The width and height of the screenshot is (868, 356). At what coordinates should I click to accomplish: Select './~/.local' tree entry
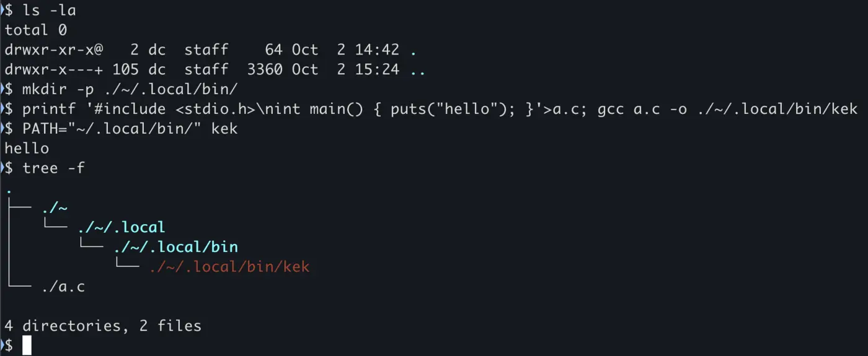tap(122, 228)
